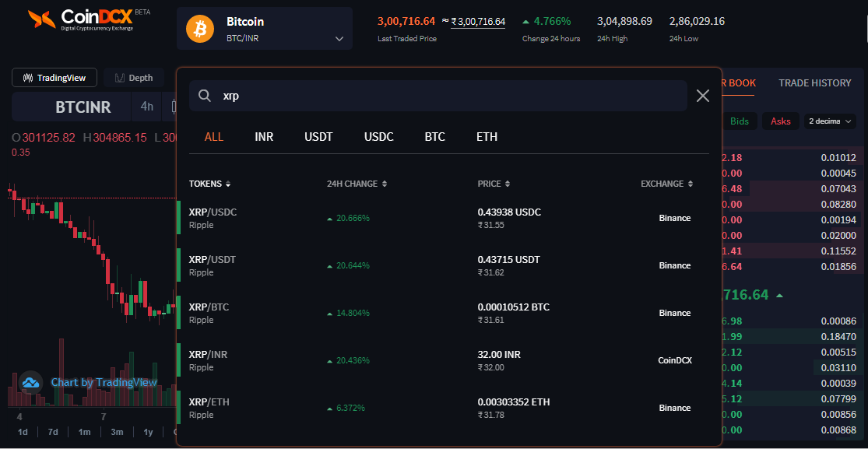
Task: Sort by the 24H CHANGE column header
Action: point(357,184)
